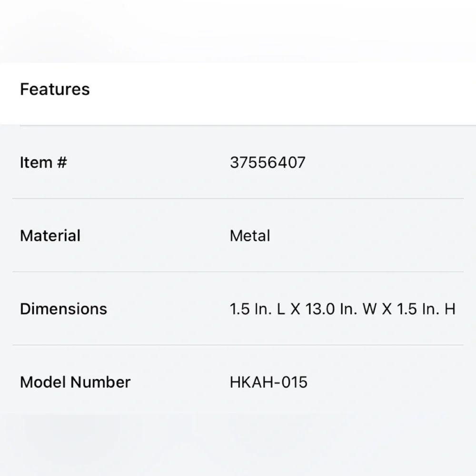Click the '1.5 In. H' height text

pos(426,309)
